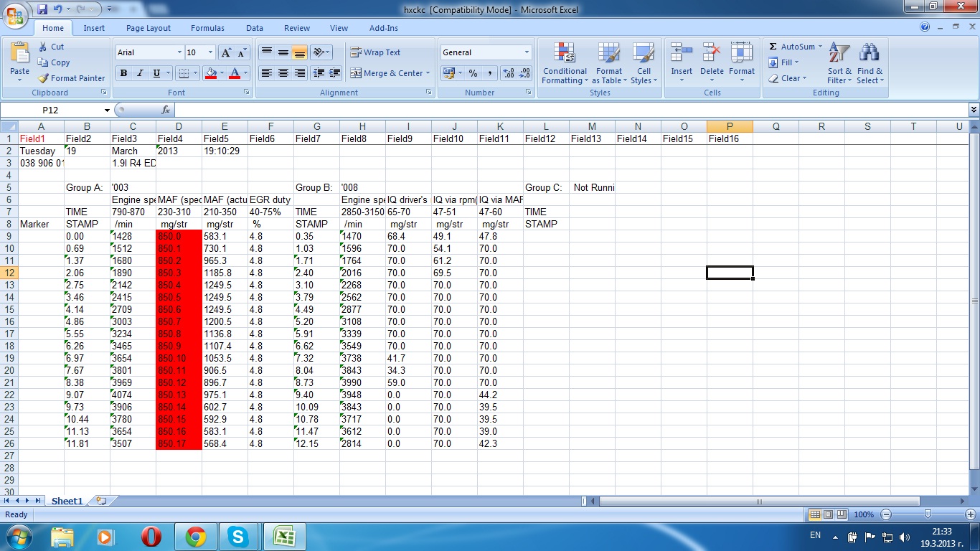Open the General number format dropdown

pos(527,52)
